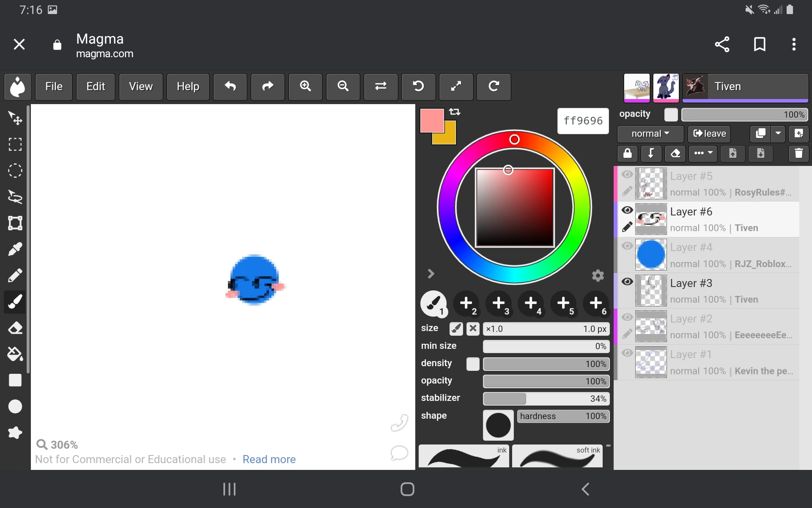Click the Undo arrow in top toolbar
The width and height of the screenshot is (812, 508).
pos(230,87)
